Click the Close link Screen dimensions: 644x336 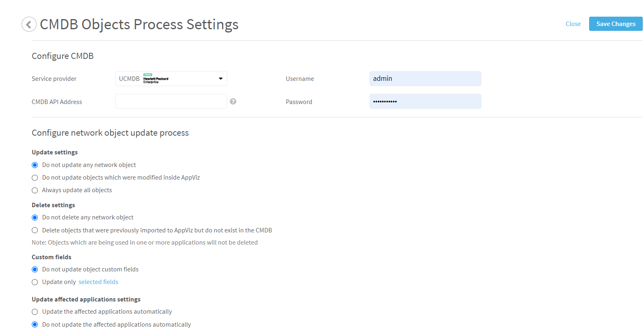coord(573,24)
